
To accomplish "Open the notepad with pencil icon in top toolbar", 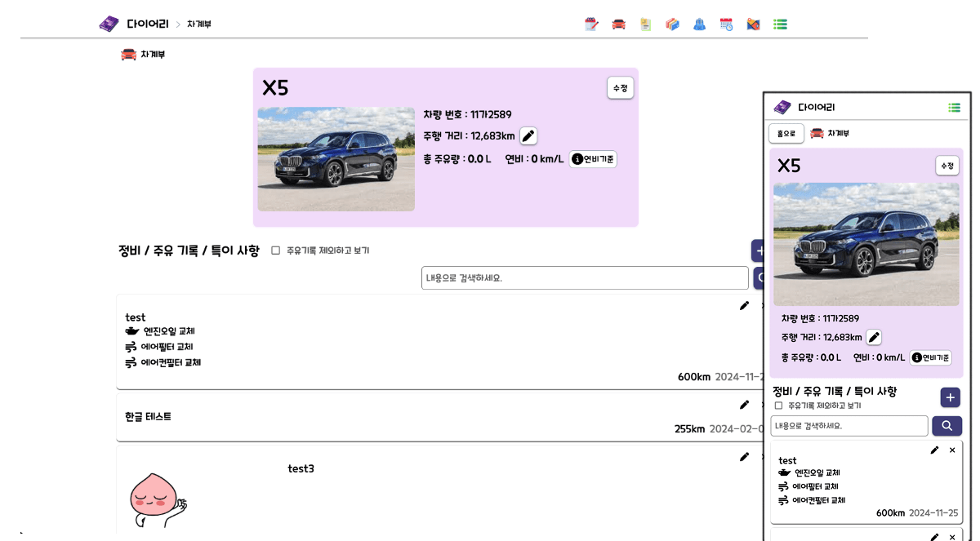I will coord(592,24).
